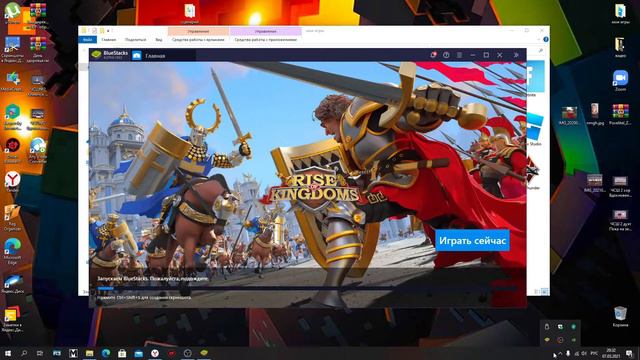Open Any Video Converter desktop shortcut

38,149
